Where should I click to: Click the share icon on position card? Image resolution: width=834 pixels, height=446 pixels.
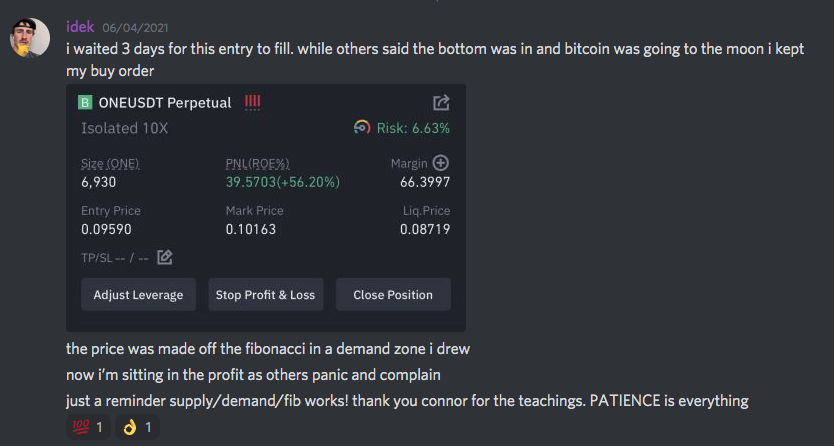(x=441, y=103)
